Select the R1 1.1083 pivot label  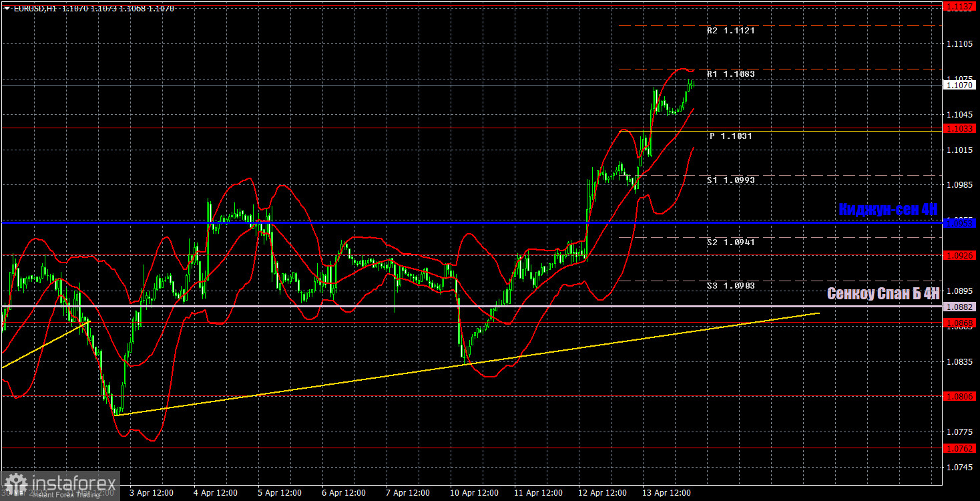[730, 74]
